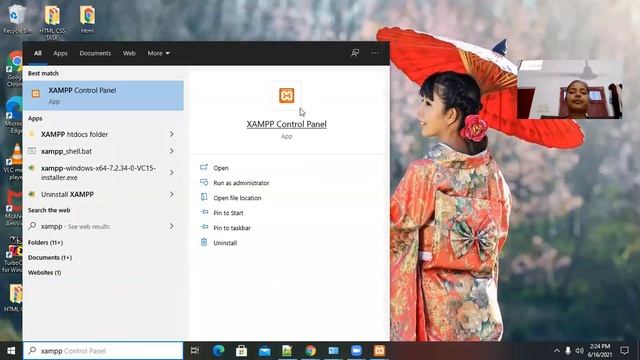Open the Zoom app on the taskbar
The image size is (640, 360).
[356, 351]
